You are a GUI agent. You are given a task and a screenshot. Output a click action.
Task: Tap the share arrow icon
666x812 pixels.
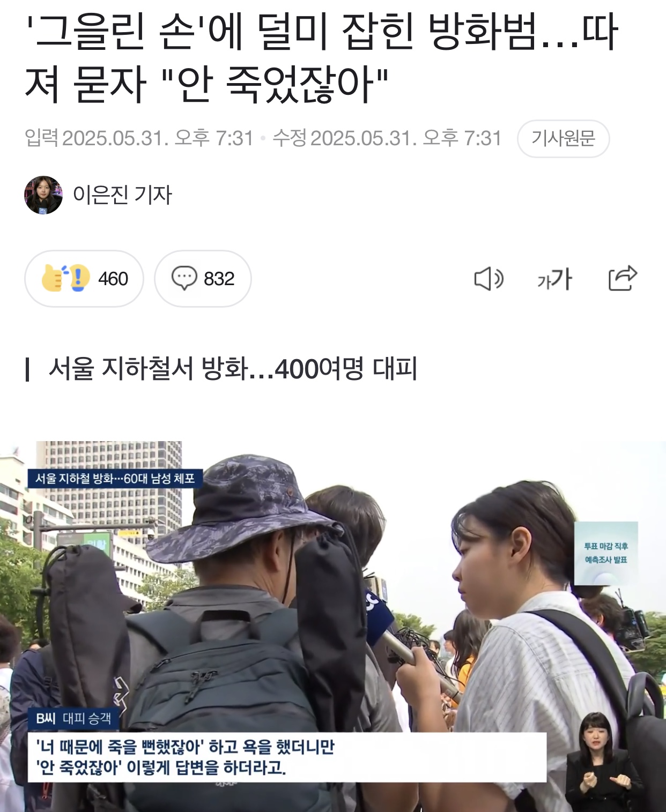623,278
